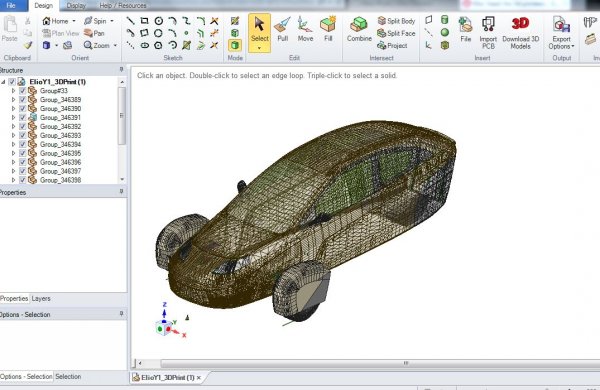Viewport: 600px width, 390px height.
Task: Switch to the Display ribbon tab
Action: pos(76,6)
